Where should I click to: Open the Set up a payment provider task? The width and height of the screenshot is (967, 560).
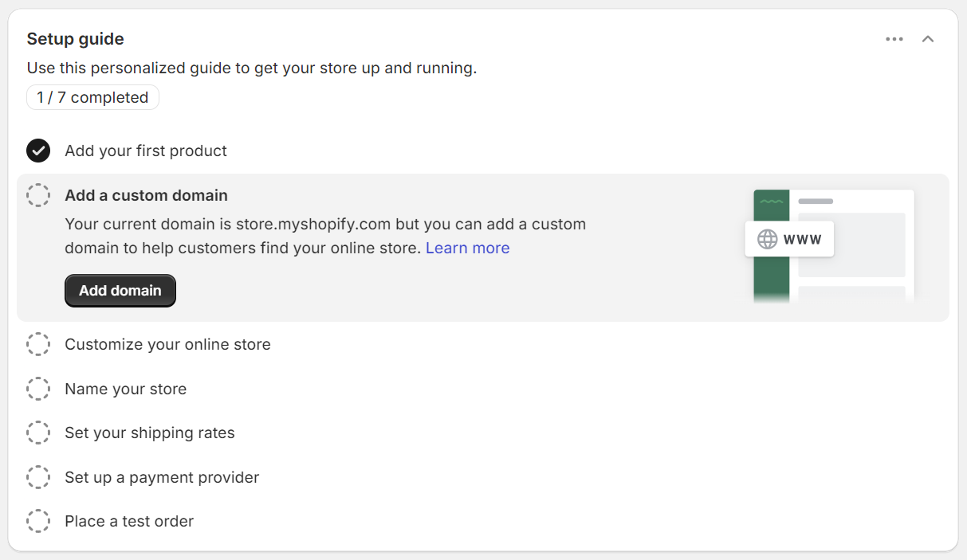point(162,476)
